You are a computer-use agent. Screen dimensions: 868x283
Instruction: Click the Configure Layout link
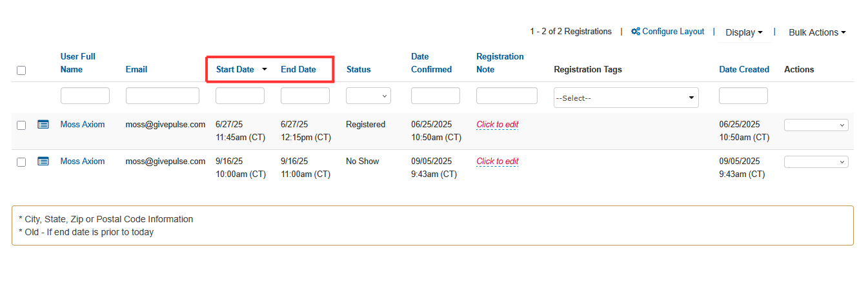point(673,32)
